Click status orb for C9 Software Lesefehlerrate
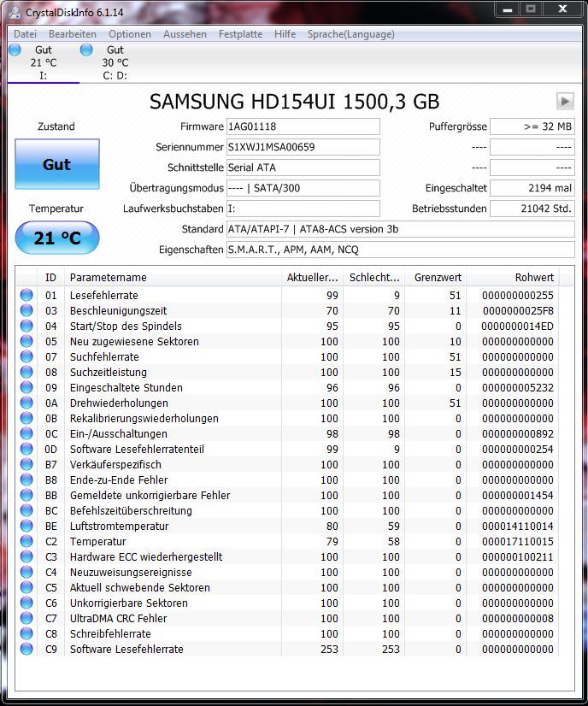The width and height of the screenshot is (588, 706). [x=26, y=649]
